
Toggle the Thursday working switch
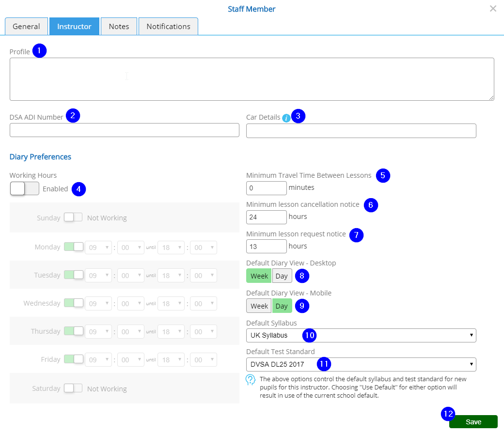(x=74, y=331)
